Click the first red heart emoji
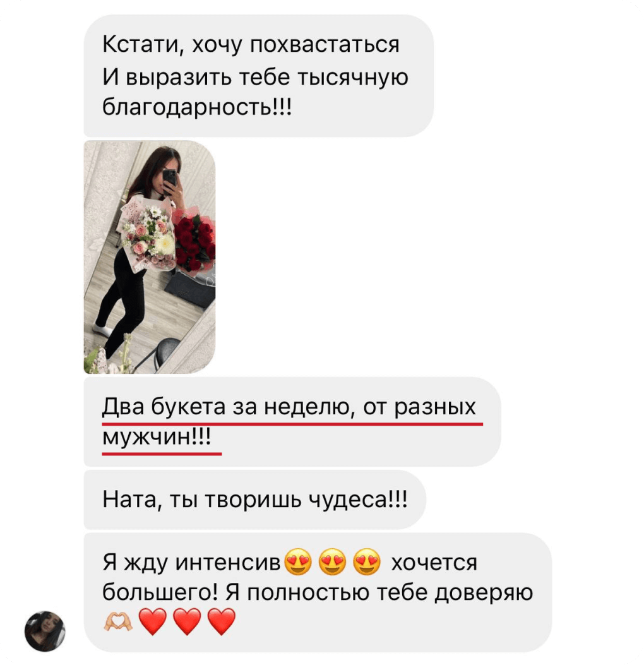Screen dimensions: 644x665 (153, 621)
